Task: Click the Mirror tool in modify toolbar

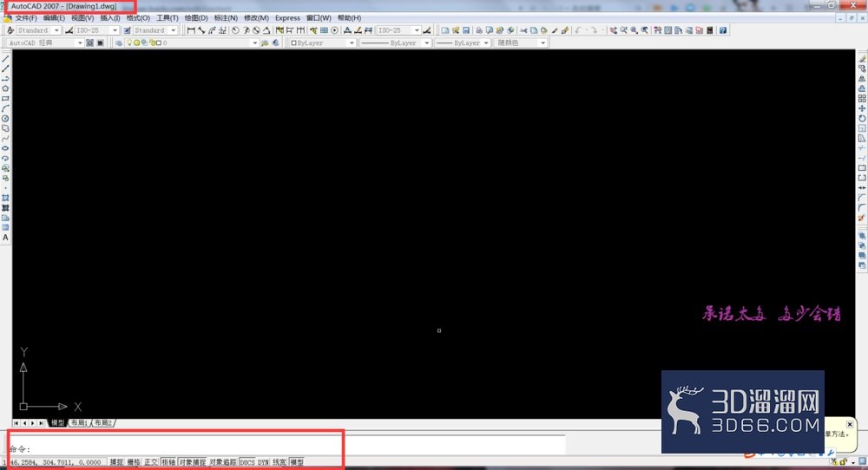Action: (x=862, y=79)
